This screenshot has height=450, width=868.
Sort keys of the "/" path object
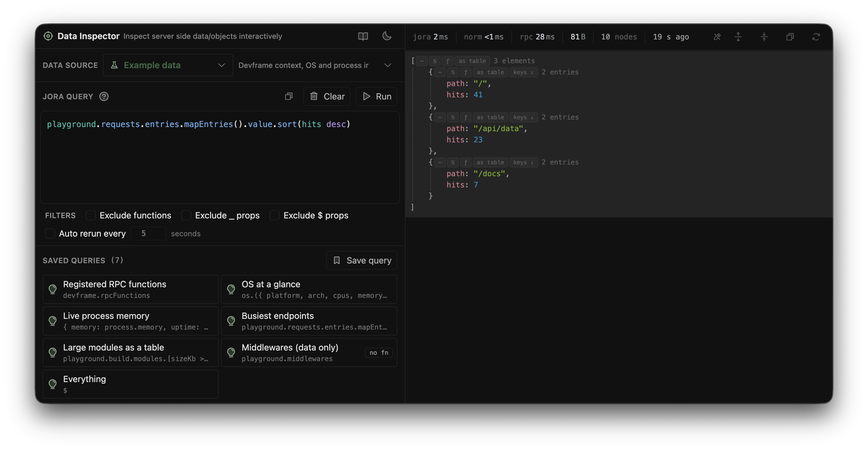coord(523,72)
